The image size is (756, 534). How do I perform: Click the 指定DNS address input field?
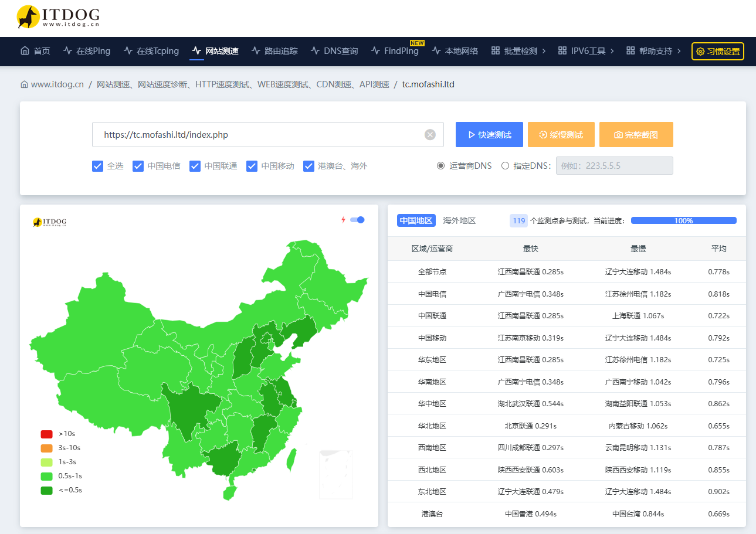pos(614,166)
